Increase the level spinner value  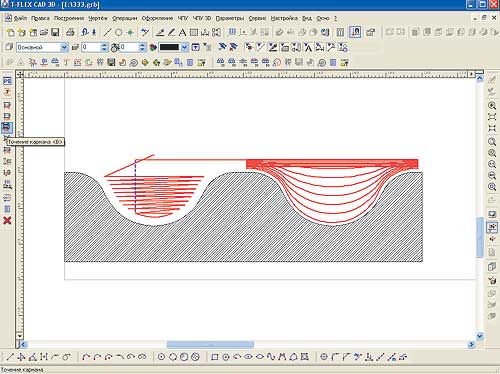(104, 45)
